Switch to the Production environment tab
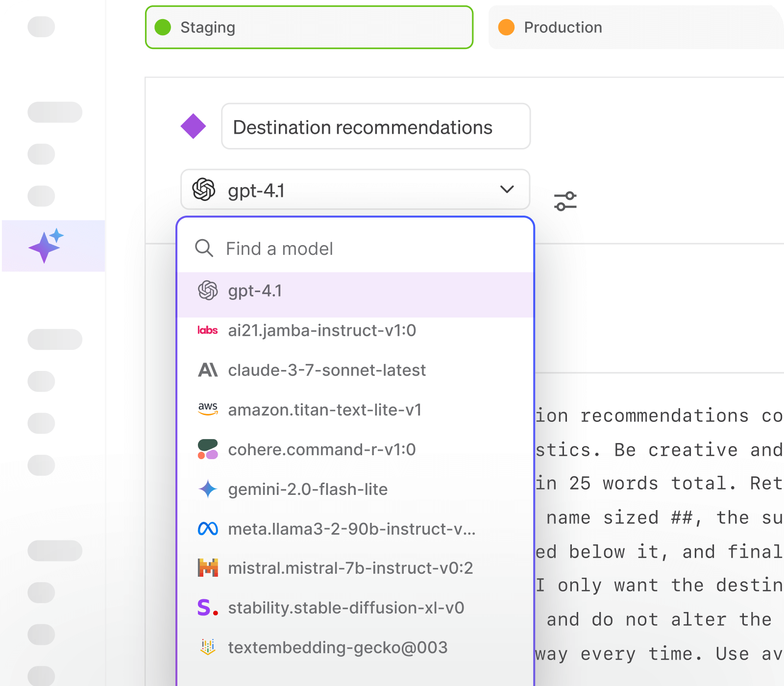Viewport: 784px width, 686px height. pyautogui.click(x=636, y=27)
